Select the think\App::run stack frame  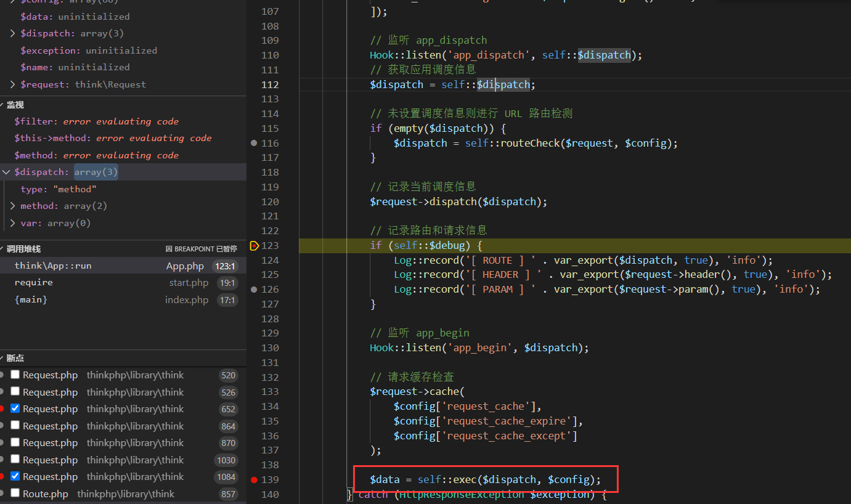point(123,266)
